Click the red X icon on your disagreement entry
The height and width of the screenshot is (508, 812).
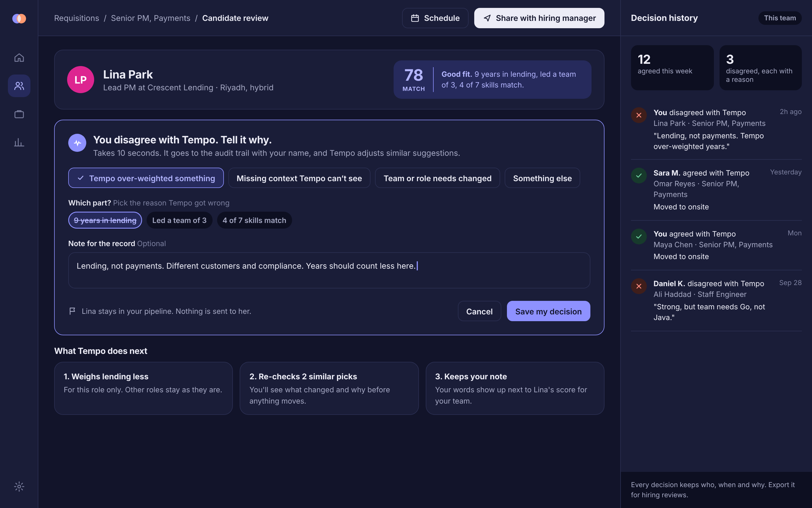click(639, 115)
